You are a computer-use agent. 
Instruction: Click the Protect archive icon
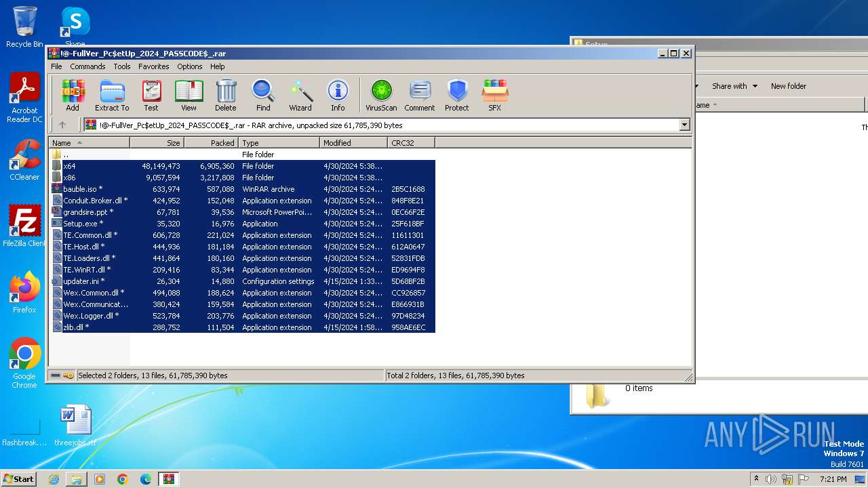[457, 96]
